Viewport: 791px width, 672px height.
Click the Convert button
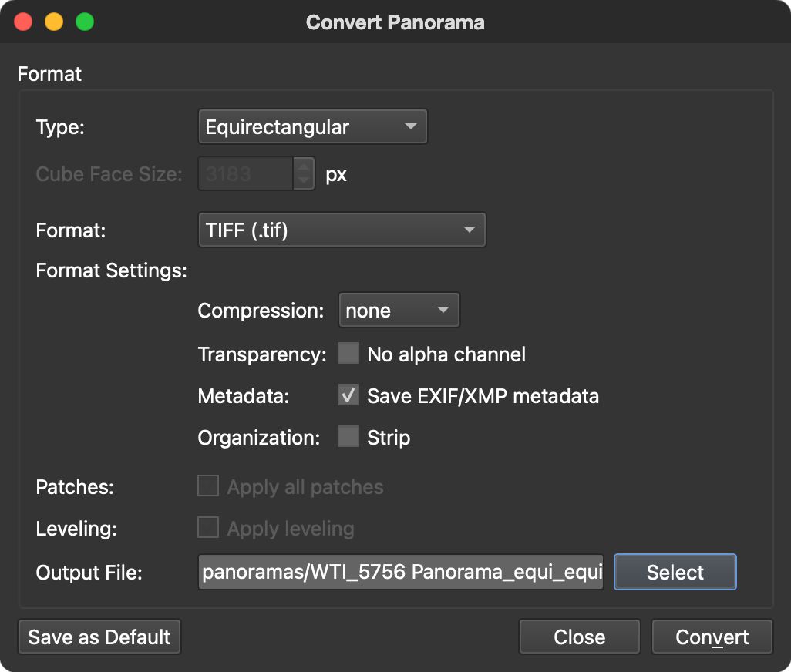point(712,637)
